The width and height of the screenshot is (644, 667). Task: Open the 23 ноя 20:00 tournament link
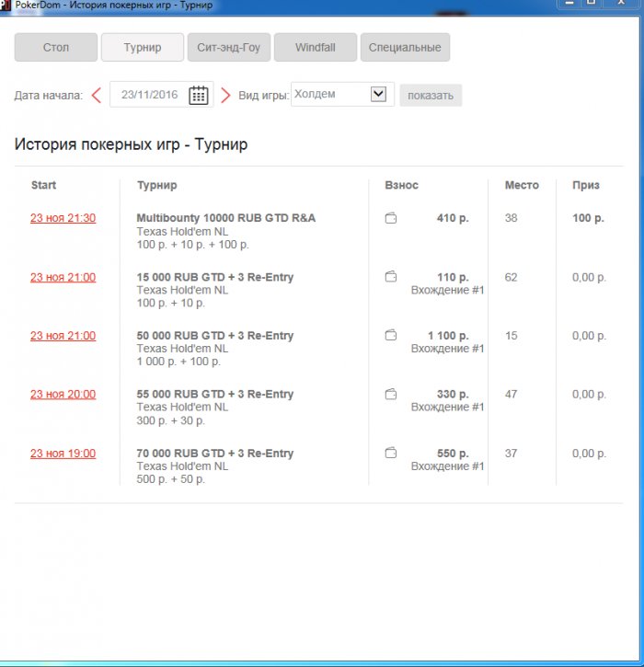(x=63, y=395)
